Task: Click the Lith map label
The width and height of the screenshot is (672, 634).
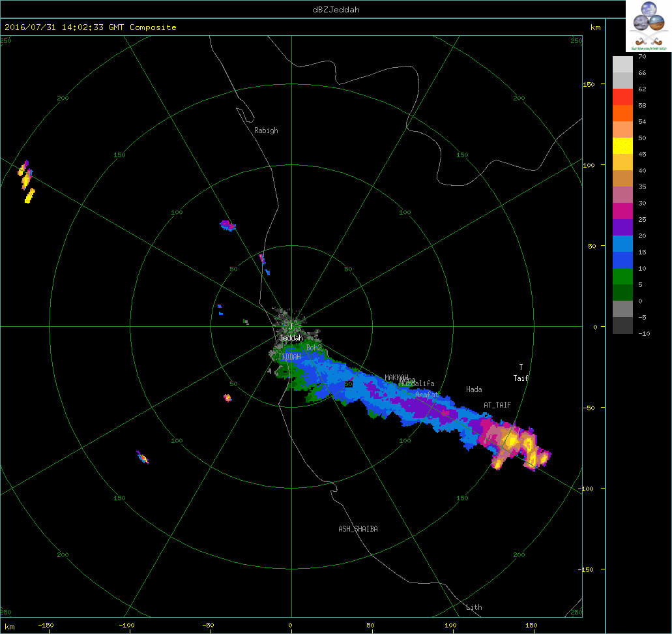Action: coord(474,607)
